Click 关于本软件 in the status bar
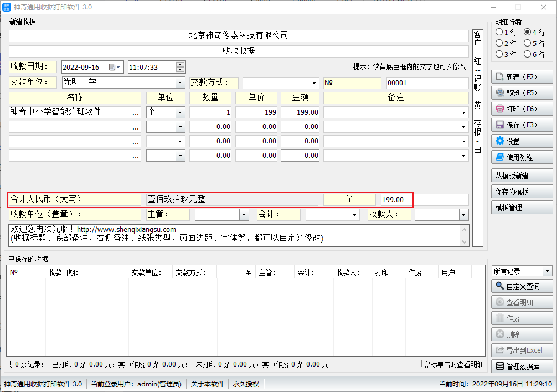This screenshot has height=392, width=557. point(208,384)
